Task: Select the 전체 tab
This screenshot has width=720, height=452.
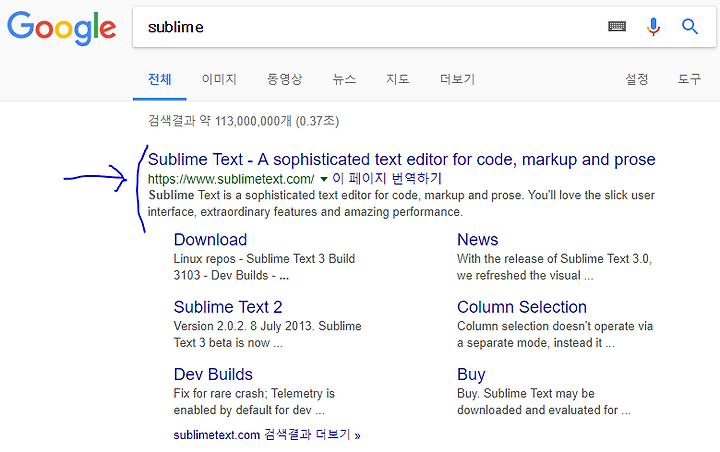Action: coord(159,79)
